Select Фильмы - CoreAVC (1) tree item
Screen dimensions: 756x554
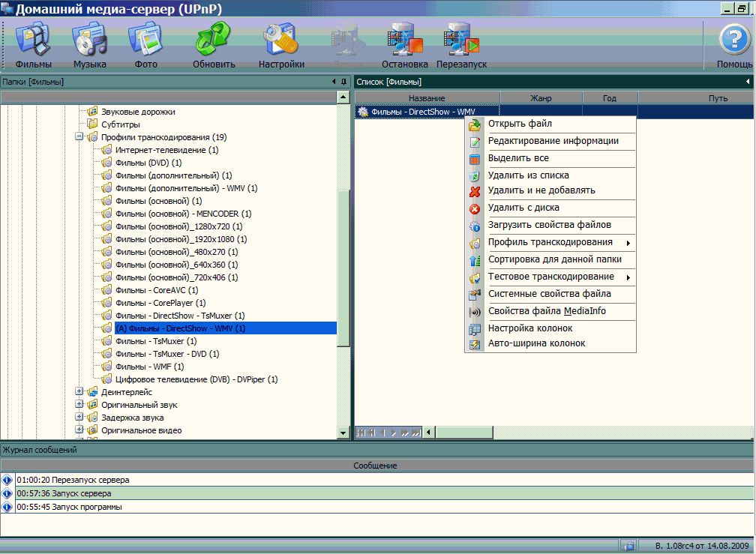[157, 290]
